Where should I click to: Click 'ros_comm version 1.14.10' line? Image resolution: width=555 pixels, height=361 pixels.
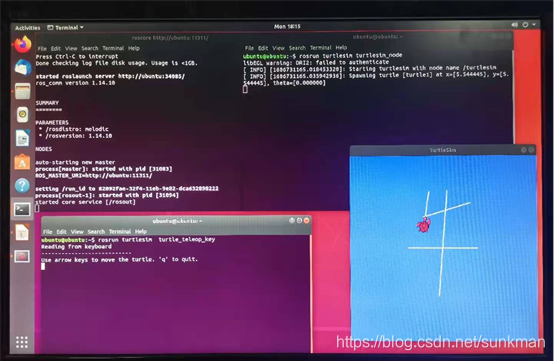coord(75,83)
